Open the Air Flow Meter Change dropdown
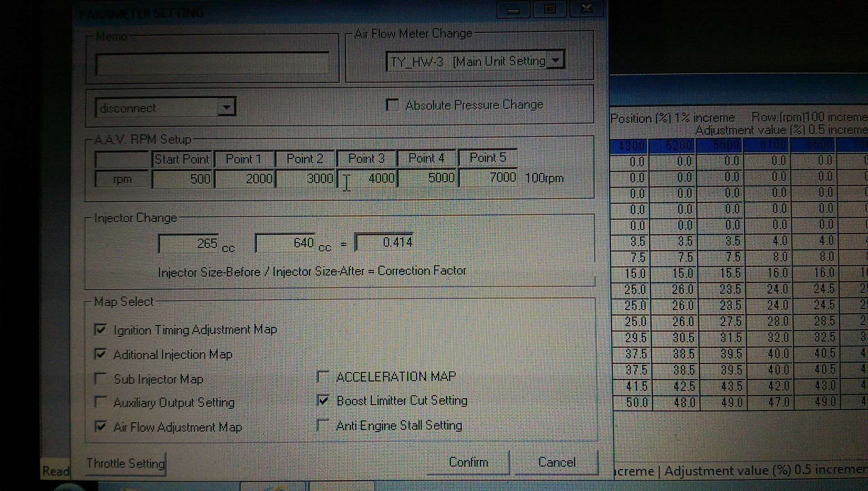Screen dimensions: 868x491 555,60
